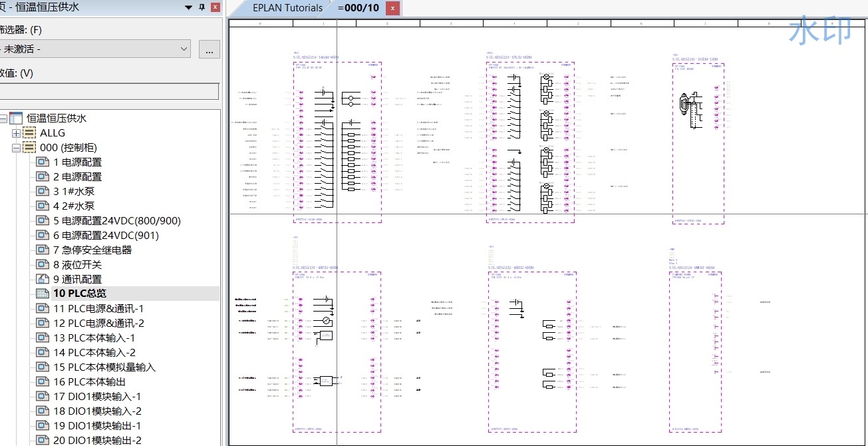Image resolution: width=868 pixels, height=446 pixels.
Task: Click icon of 12 PLC电源&通讯-2
Action: point(43,323)
